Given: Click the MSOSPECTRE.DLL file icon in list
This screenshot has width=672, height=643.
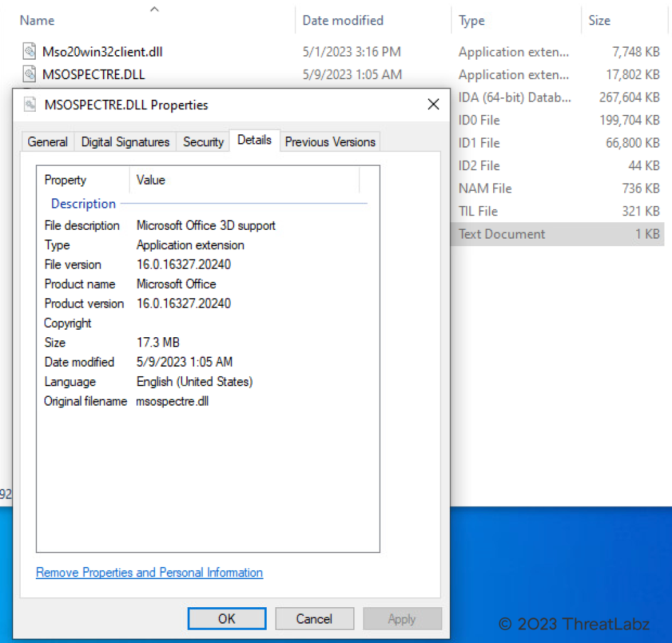Looking at the screenshot, I should tap(29, 75).
